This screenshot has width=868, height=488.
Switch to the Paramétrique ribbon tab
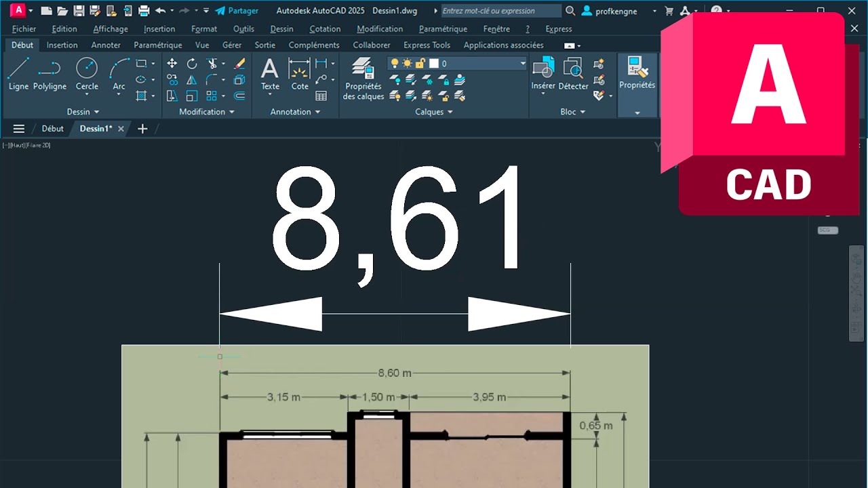(158, 45)
